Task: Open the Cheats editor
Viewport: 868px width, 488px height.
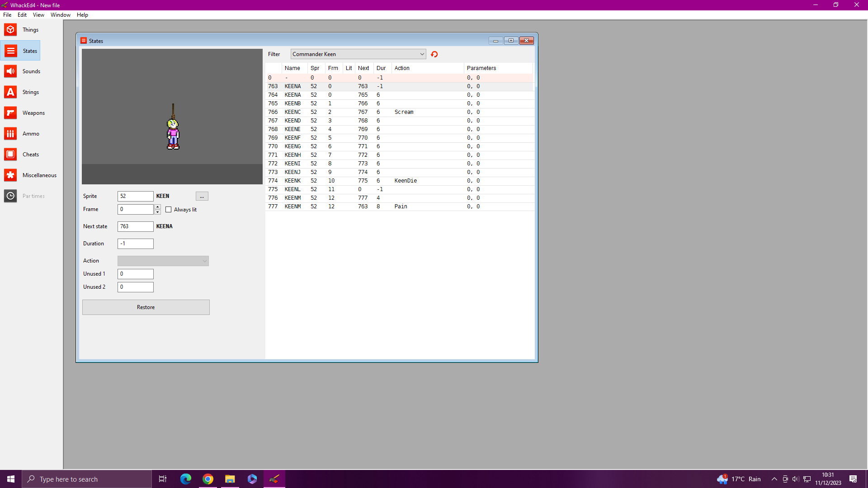Action: coord(21,155)
